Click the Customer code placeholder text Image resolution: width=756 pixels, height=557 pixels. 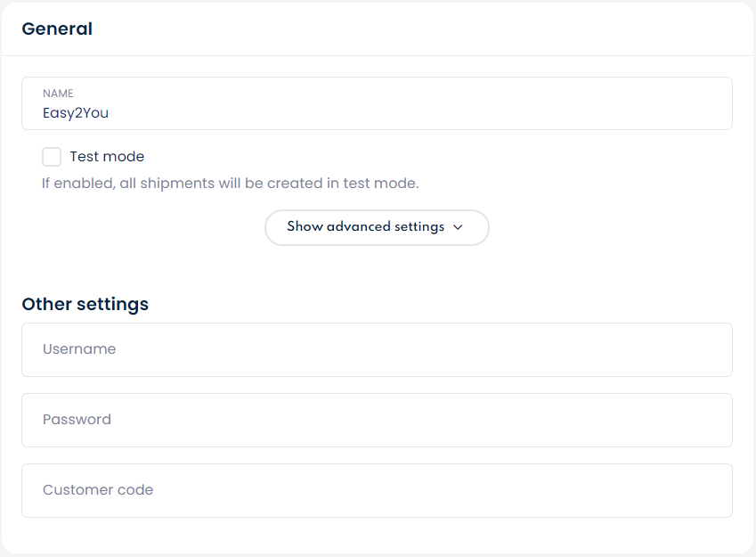click(x=98, y=490)
